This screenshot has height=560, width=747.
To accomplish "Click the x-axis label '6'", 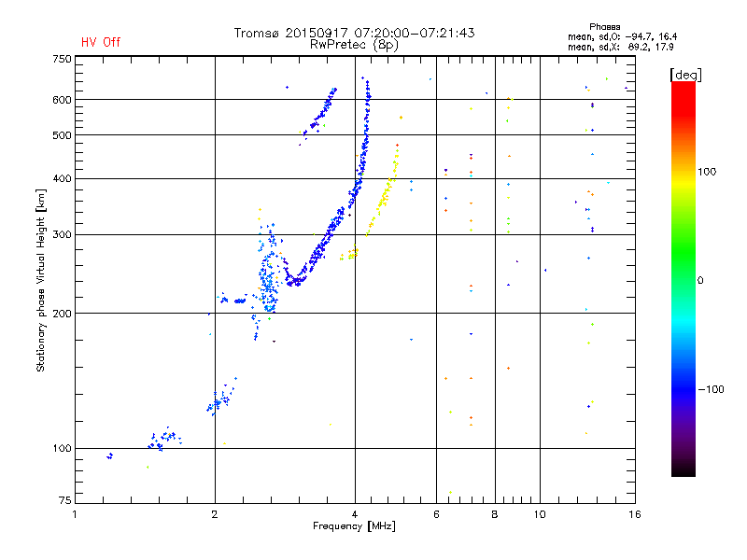I will [436, 514].
